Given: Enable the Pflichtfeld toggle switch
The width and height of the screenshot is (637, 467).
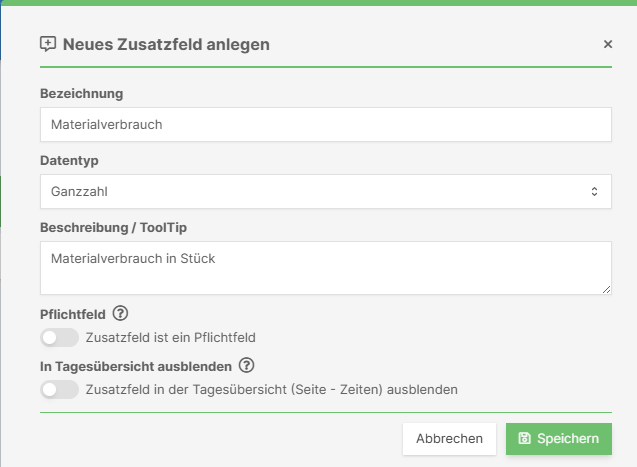Looking at the screenshot, I should click(x=59, y=338).
